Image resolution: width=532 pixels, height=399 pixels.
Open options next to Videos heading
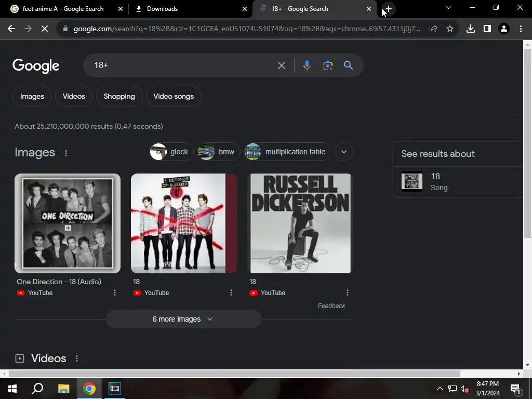pos(77,358)
